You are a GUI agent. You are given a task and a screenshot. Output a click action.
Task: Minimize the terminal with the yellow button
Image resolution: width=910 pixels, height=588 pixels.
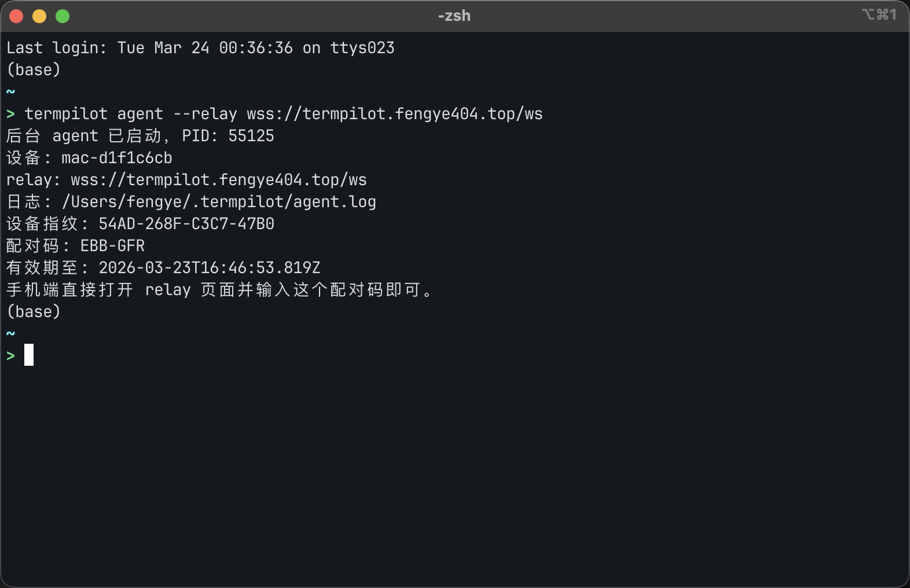coord(39,16)
